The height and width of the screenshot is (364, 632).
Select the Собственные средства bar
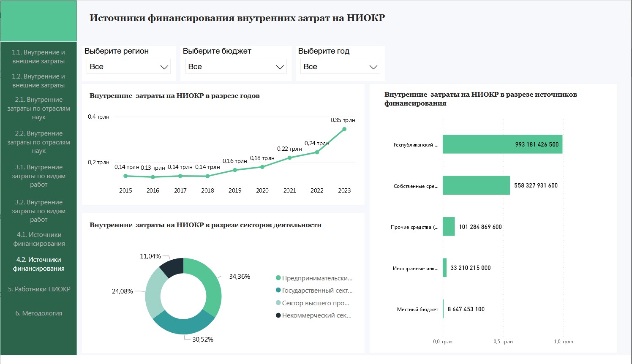(476, 185)
